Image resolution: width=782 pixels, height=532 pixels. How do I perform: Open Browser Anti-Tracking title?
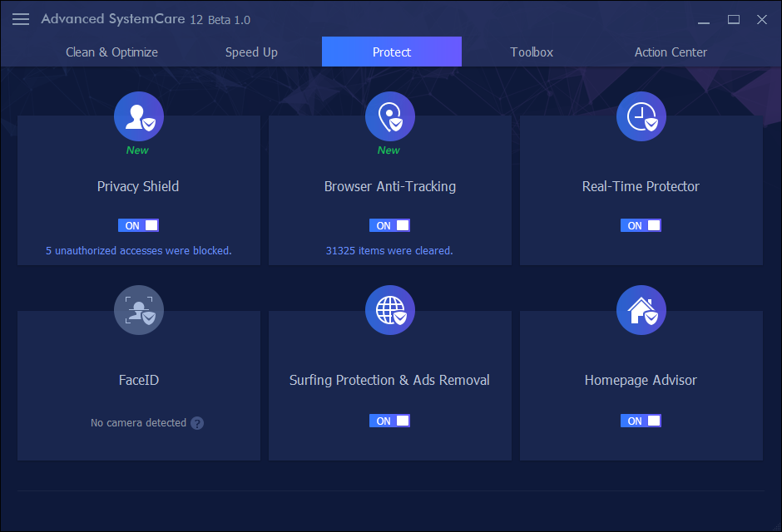pos(390,187)
